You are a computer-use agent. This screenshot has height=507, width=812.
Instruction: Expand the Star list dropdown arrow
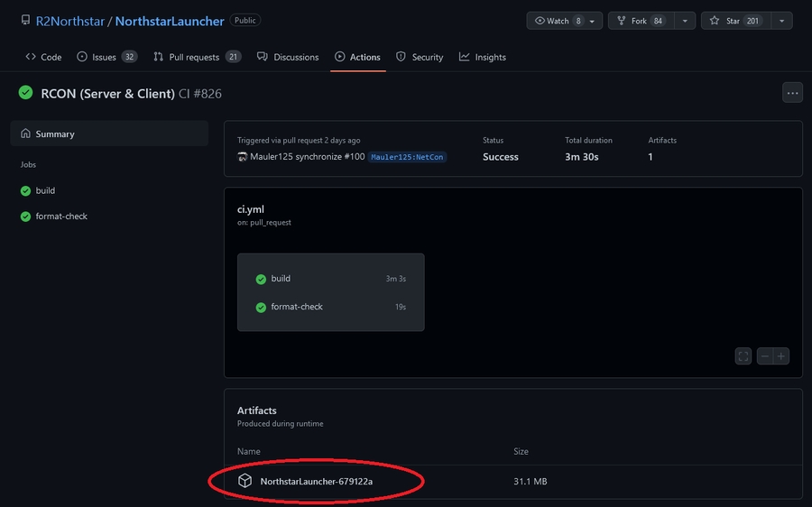click(x=781, y=21)
